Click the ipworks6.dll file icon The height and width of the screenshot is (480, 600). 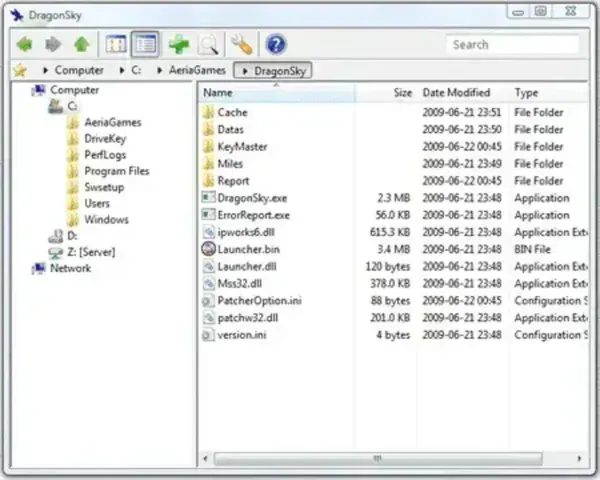pos(209,232)
